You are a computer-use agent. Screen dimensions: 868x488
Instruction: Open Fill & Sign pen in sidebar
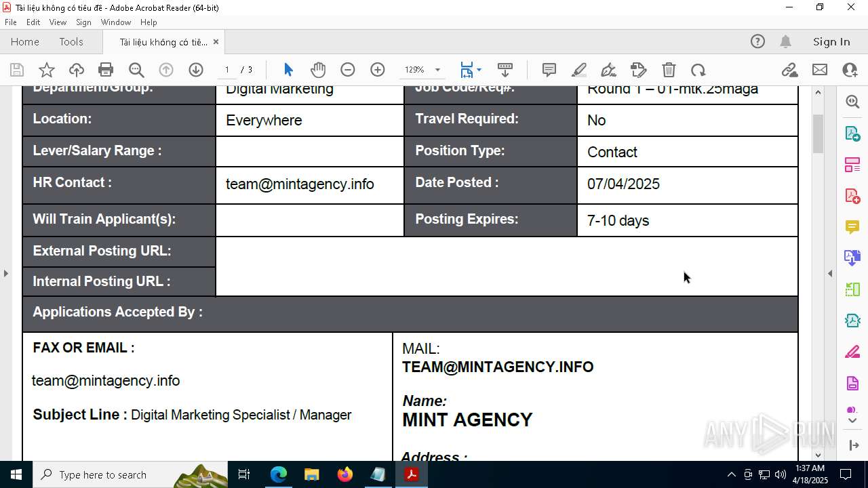(x=852, y=352)
